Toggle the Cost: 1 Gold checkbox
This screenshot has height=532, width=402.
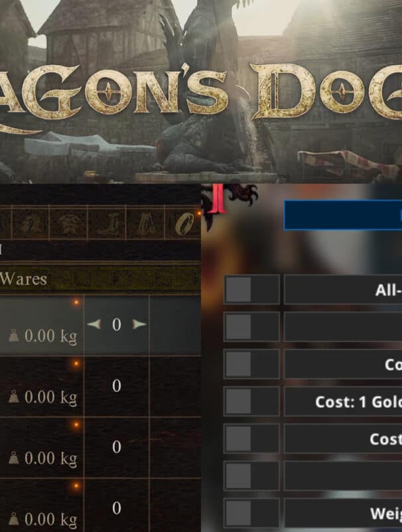point(251,401)
